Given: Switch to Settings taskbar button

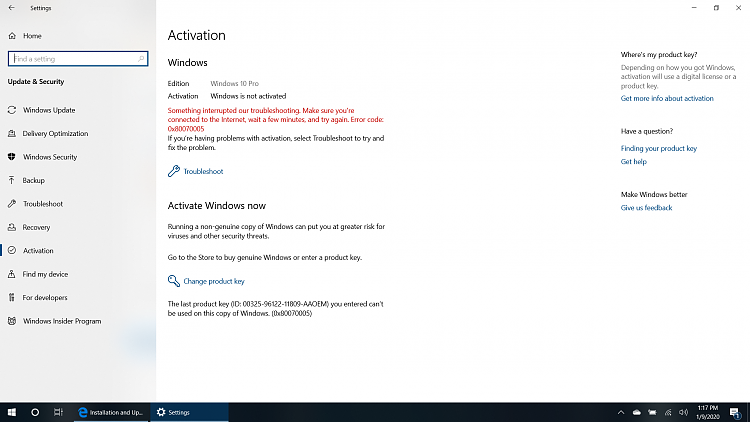Looking at the screenshot, I should 189,412.
